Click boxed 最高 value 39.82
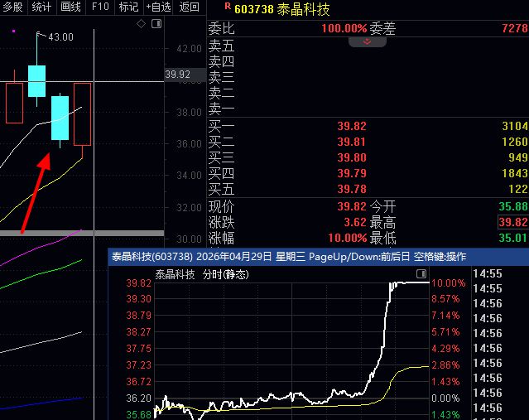This screenshot has height=420, width=529. point(512,222)
